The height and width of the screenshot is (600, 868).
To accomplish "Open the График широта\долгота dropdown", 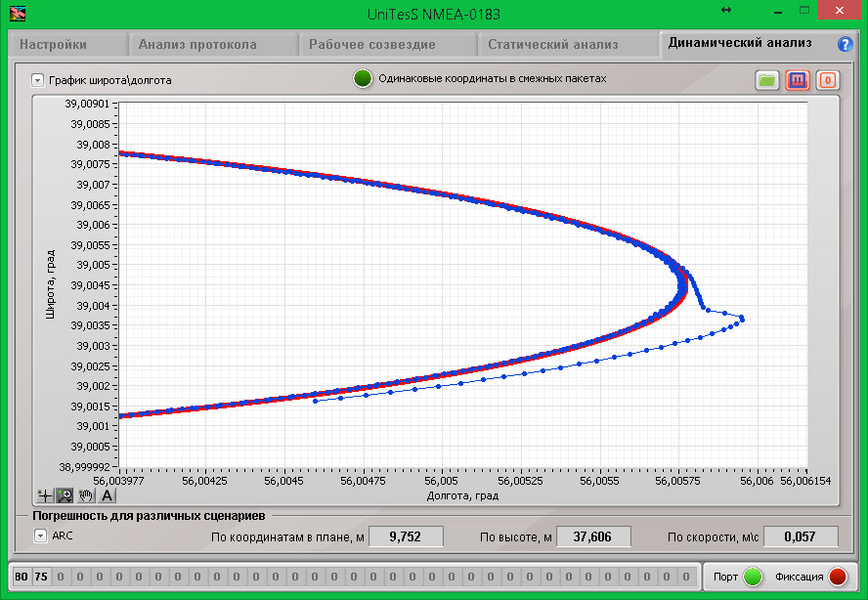I will tap(37, 80).
